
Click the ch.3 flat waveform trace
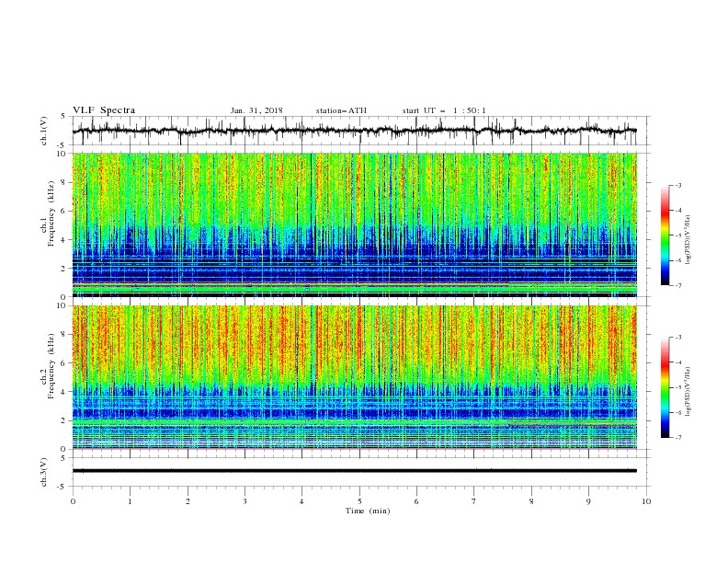point(354,471)
